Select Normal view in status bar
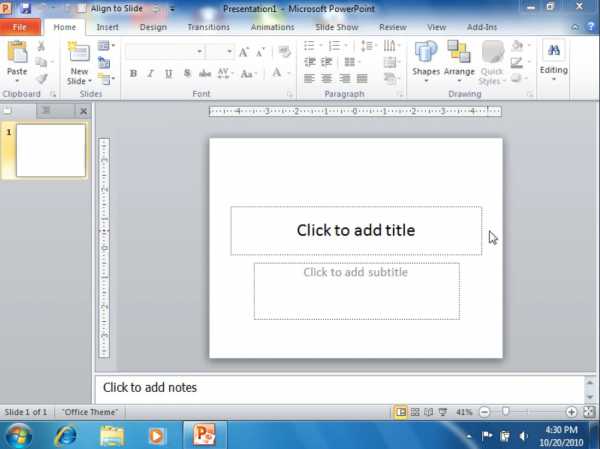The width and height of the screenshot is (600, 449). click(x=401, y=412)
